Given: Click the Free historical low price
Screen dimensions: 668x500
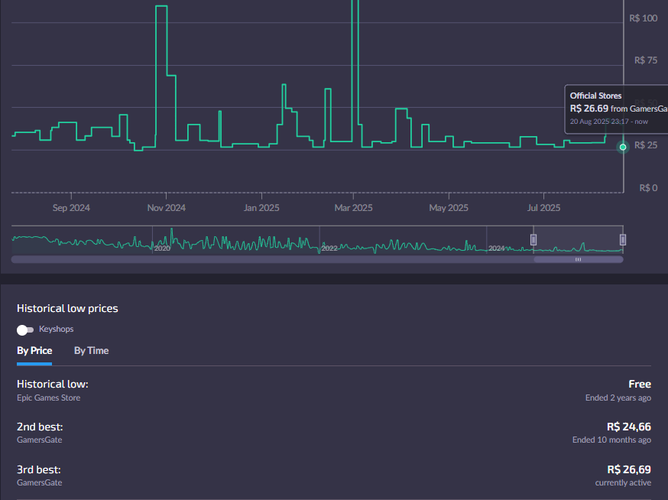Looking at the screenshot, I should click(x=639, y=384).
